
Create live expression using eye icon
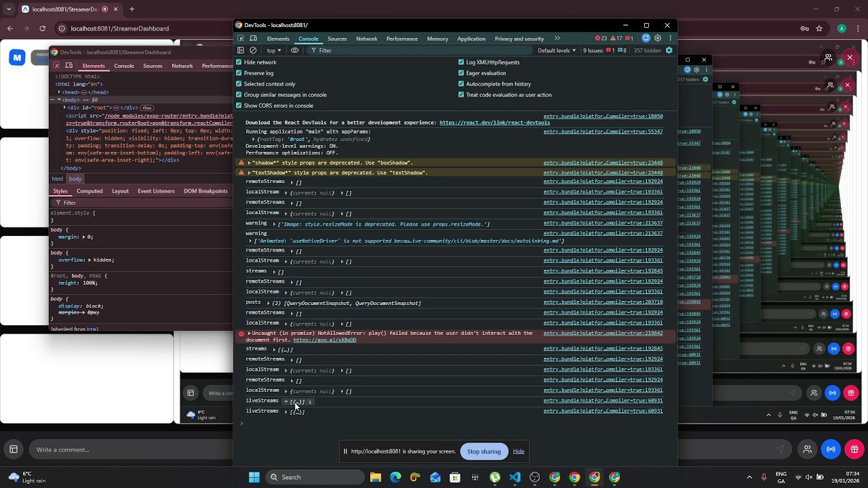pos(294,50)
